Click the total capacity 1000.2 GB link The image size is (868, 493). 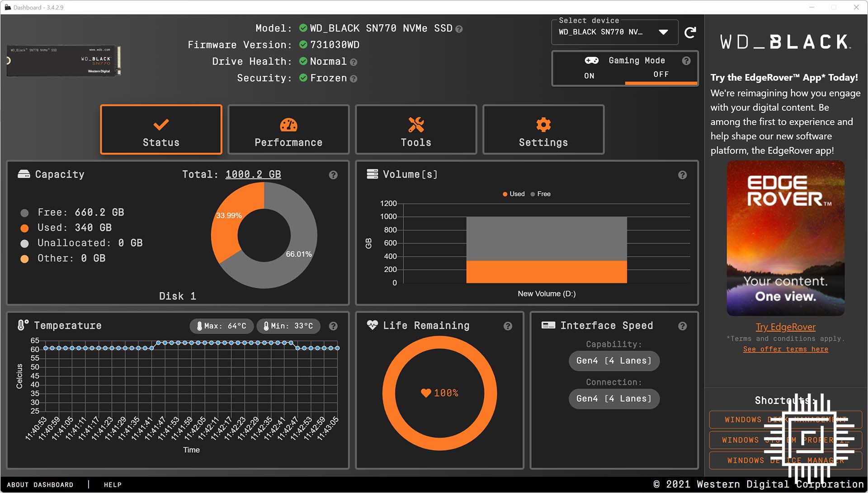[x=253, y=175]
